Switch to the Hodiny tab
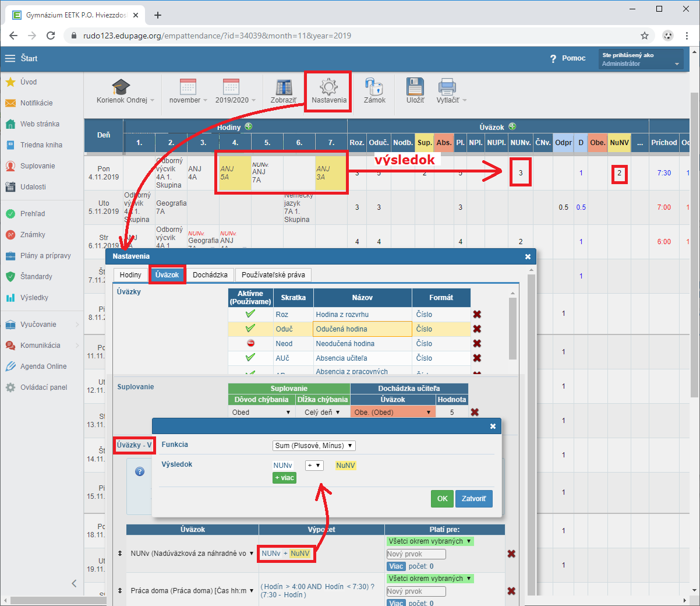The width and height of the screenshot is (700, 606). click(130, 275)
